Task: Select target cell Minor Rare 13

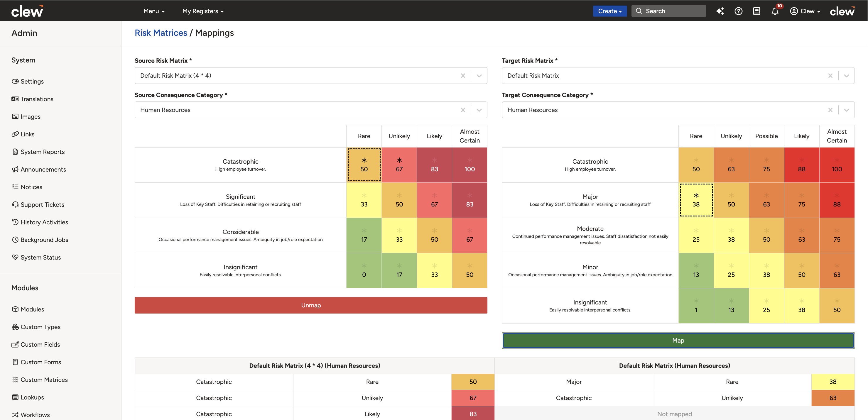Action: (x=696, y=270)
